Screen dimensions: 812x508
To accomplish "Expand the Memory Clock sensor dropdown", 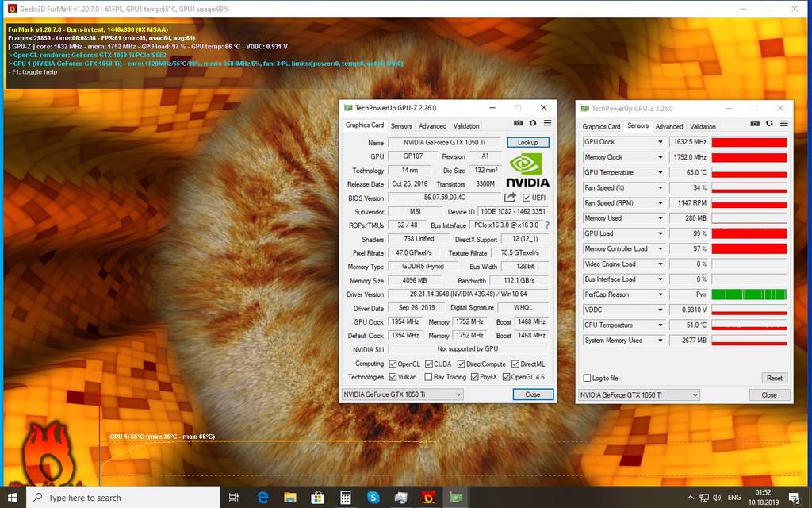I will tap(661, 157).
